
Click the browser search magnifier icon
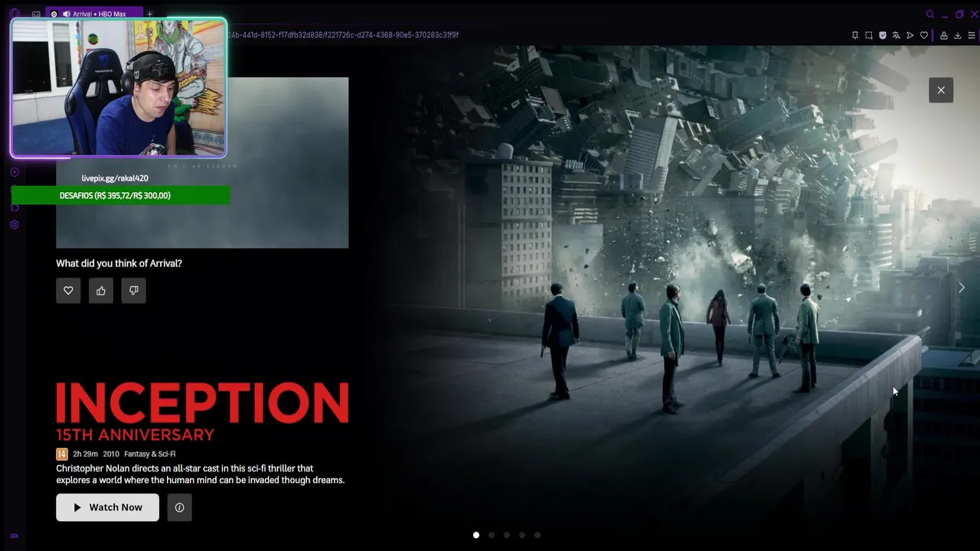pos(930,14)
